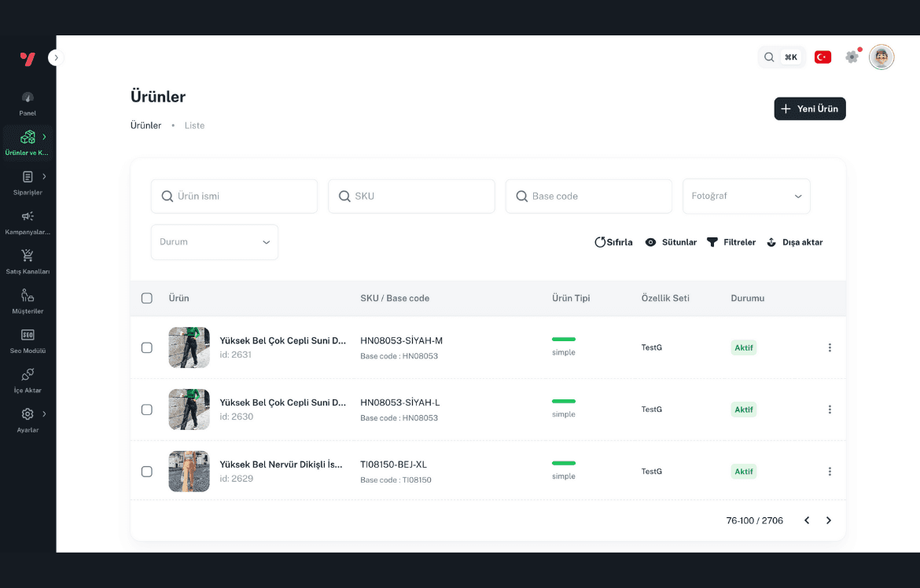Click the Siparişler sidebar icon
The image size is (920, 588).
(28, 177)
